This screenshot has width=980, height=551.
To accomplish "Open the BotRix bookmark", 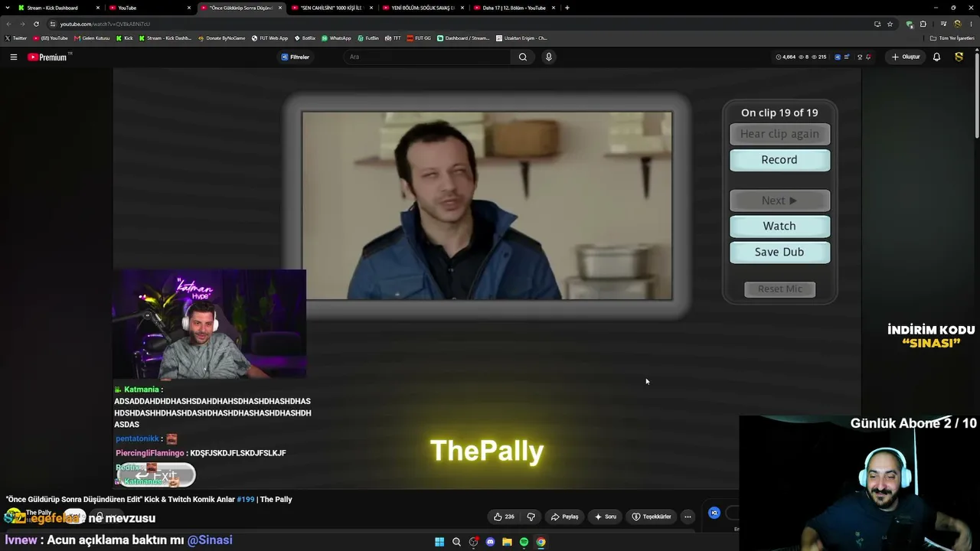I will click(x=305, y=37).
